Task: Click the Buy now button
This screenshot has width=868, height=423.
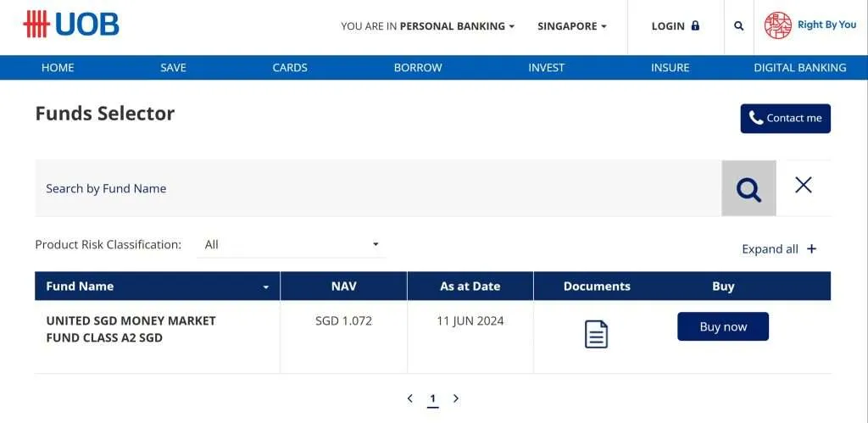Action: click(723, 326)
